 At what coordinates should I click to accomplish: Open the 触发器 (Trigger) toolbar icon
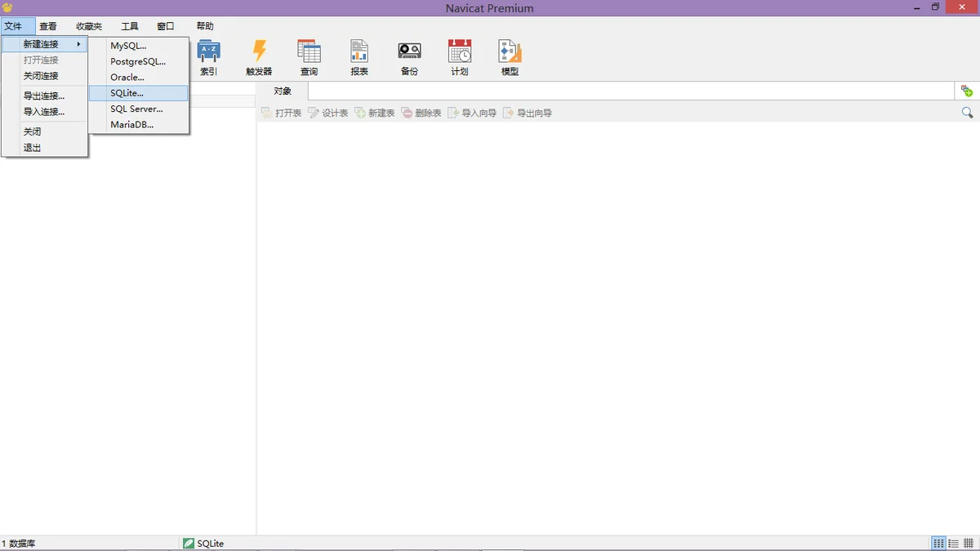(x=259, y=57)
